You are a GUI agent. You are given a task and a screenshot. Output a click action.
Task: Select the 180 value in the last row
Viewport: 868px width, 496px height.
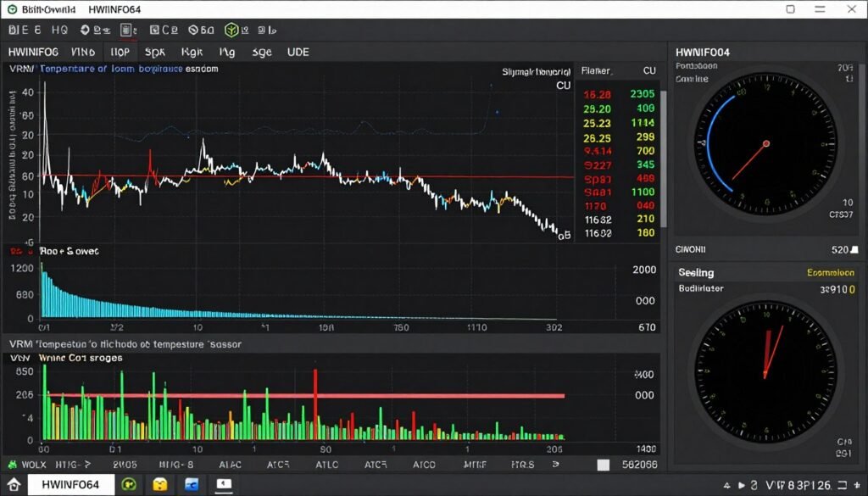click(645, 232)
